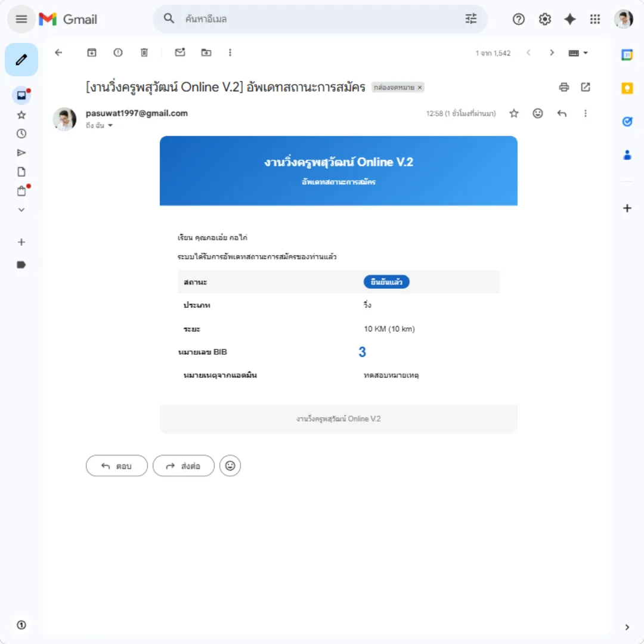This screenshot has width=644, height=644.
Task: Open the clipboard icon in sidebar
Action: (x=21, y=191)
